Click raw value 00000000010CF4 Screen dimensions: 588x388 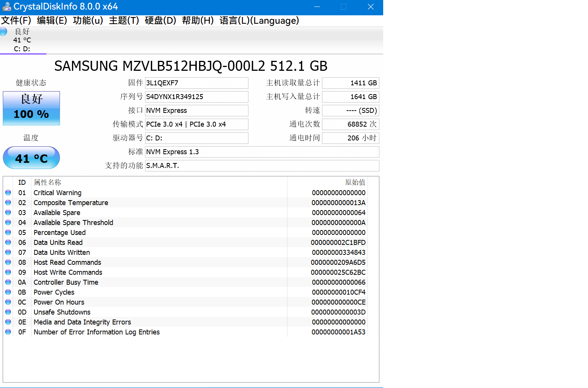338,292
